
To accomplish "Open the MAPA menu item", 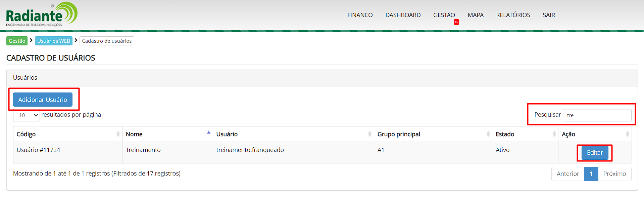I will pyautogui.click(x=475, y=15).
